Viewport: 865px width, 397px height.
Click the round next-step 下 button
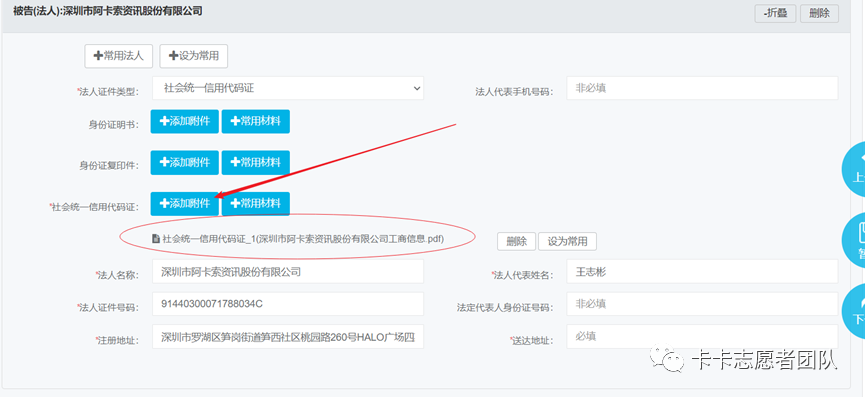pos(854,310)
